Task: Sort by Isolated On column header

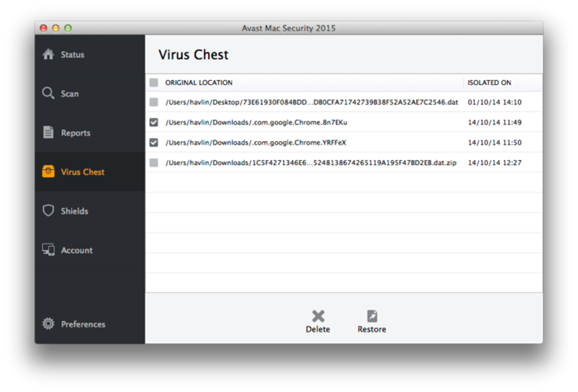Action: pos(489,83)
